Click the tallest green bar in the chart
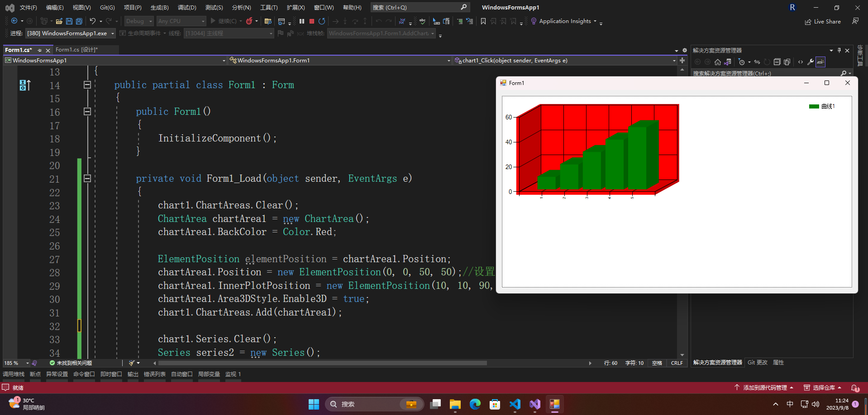This screenshot has width=868, height=415. pyautogui.click(x=637, y=158)
